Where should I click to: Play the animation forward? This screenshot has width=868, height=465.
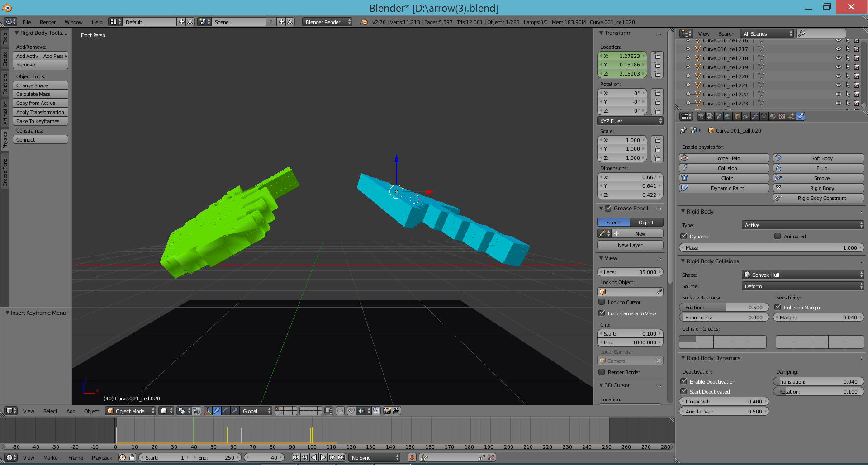point(323,457)
